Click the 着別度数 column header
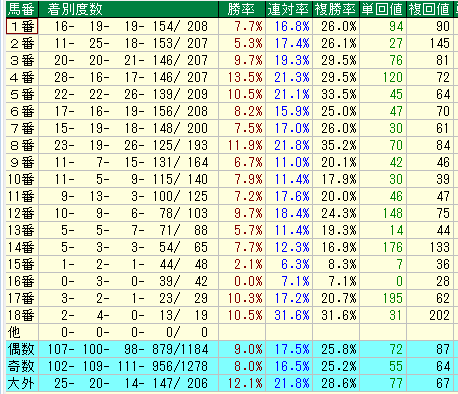Screen dimensions: 458x394 [x=128, y=9]
